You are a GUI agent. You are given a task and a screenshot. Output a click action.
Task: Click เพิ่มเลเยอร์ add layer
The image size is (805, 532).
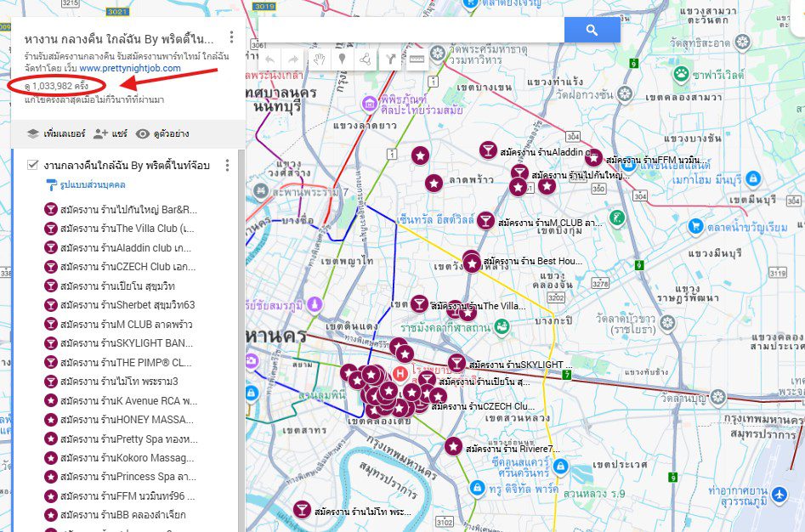[x=56, y=134]
